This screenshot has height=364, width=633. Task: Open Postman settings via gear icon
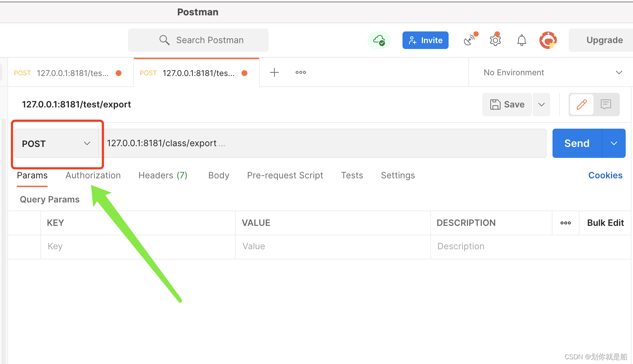click(495, 40)
